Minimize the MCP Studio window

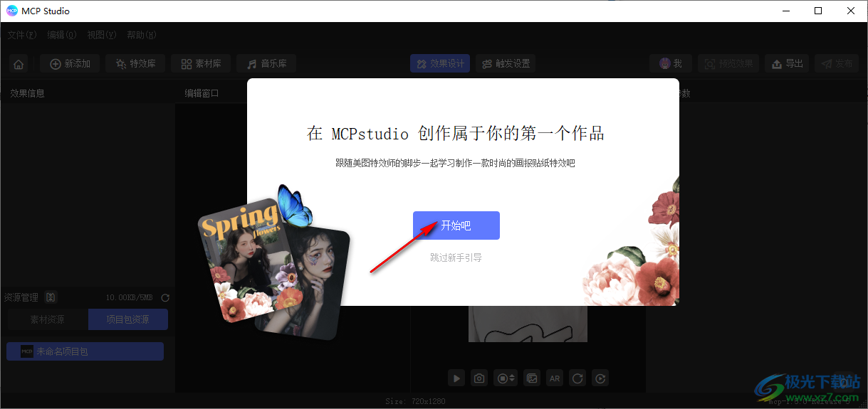786,11
